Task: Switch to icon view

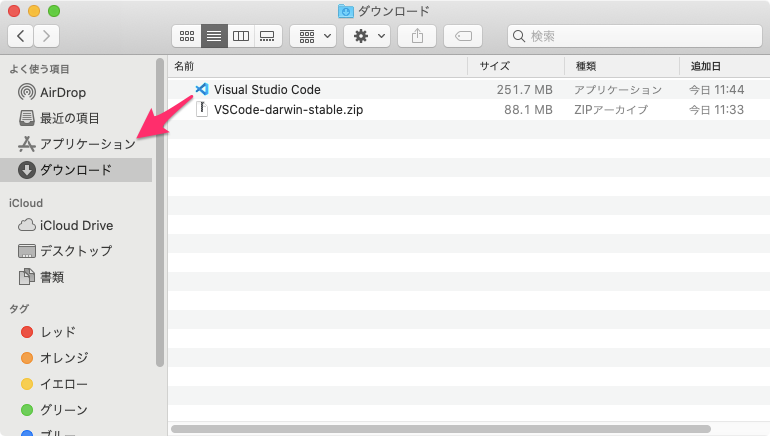Action: pyautogui.click(x=187, y=36)
